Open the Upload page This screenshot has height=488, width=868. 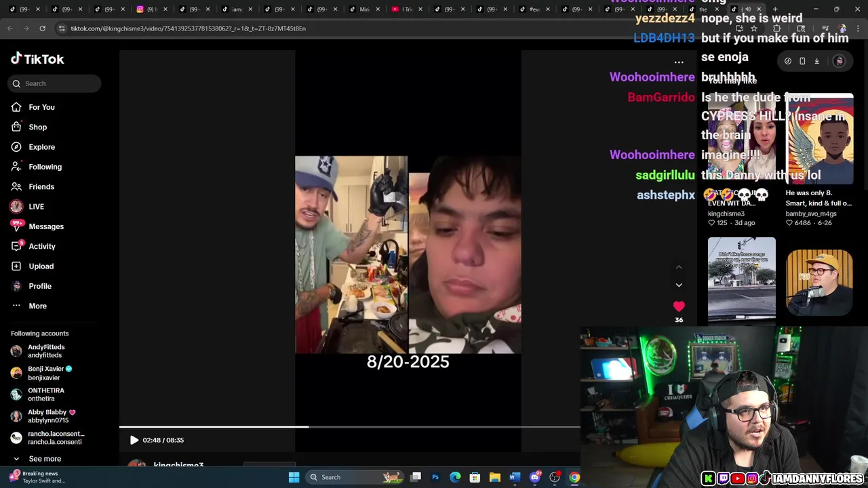coord(32,266)
